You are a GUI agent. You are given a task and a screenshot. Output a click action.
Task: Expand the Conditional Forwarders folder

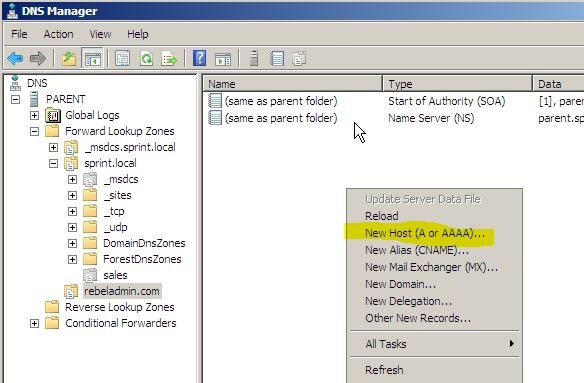34,323
